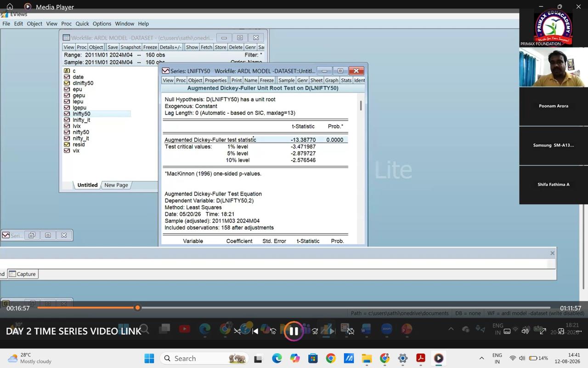Open the Proc menu in EViews
This screenshot has width=588, height=368.
pos(66,23)
